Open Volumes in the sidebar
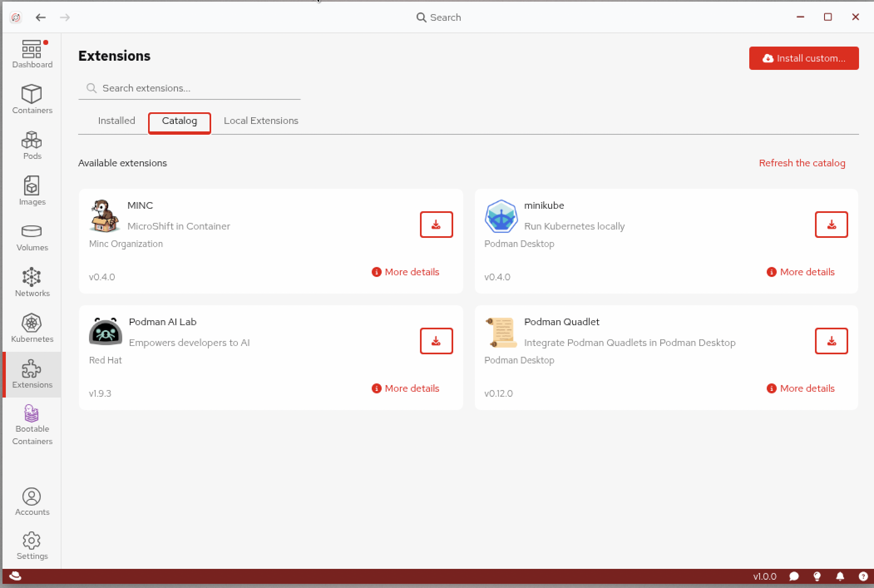Viewport: 874px width, 588px height. pyautogui.click(x=32, y=237)
